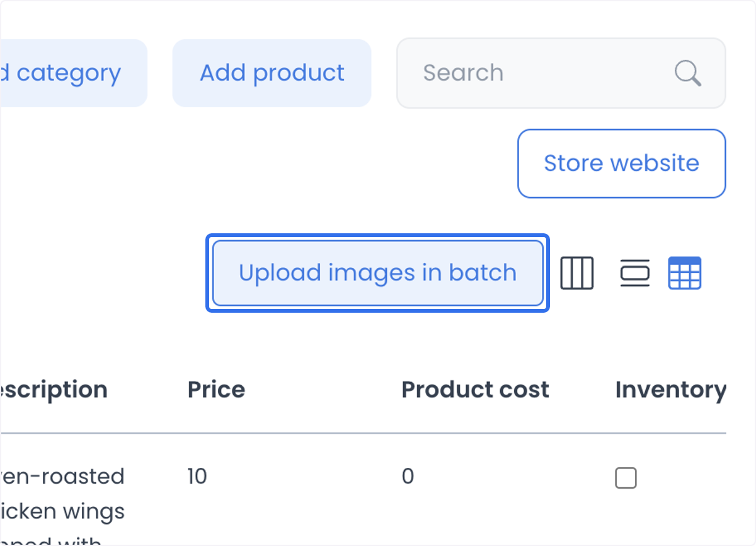
Task: Select the product cost cell showing 0
Action: (x=408, y=476)
